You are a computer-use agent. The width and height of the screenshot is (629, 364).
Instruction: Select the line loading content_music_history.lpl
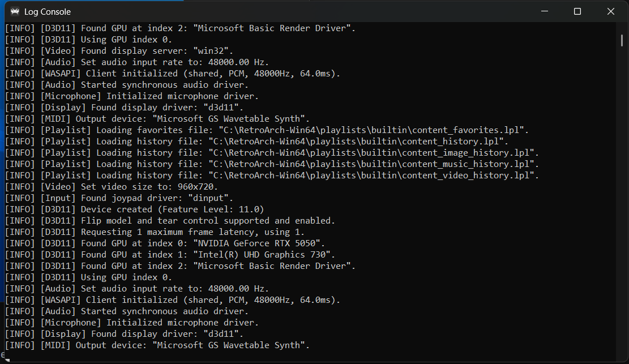pos(272,164)
